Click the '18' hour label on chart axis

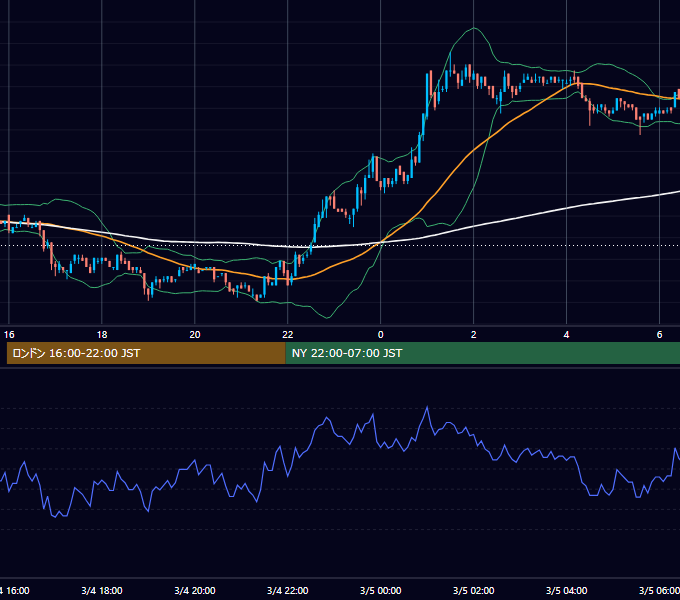point(102,335)
